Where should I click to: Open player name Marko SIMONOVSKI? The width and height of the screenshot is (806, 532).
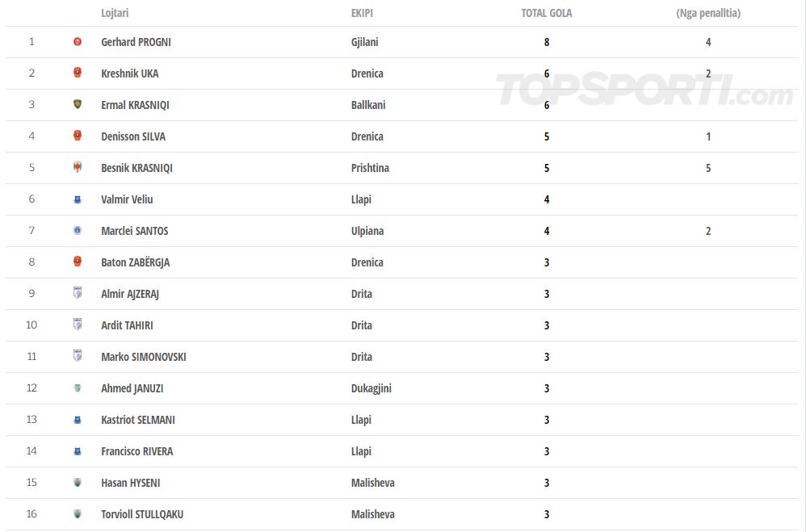(x=144, y=357)
